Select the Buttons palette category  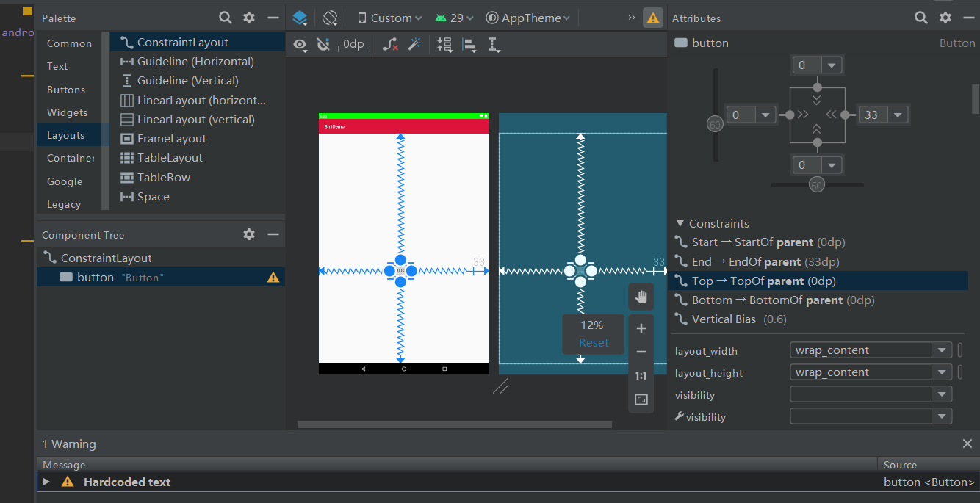coord(66,90)
